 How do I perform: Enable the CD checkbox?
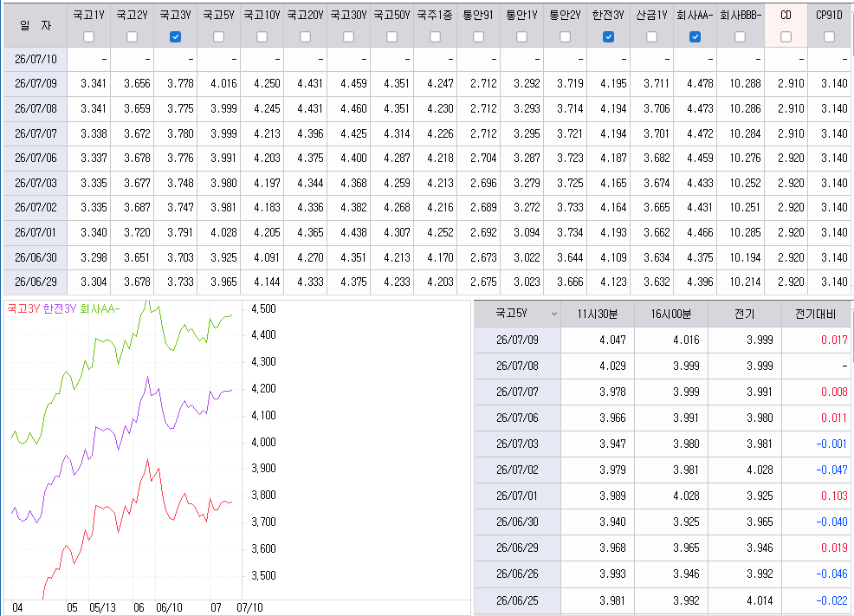click(786, 36)
